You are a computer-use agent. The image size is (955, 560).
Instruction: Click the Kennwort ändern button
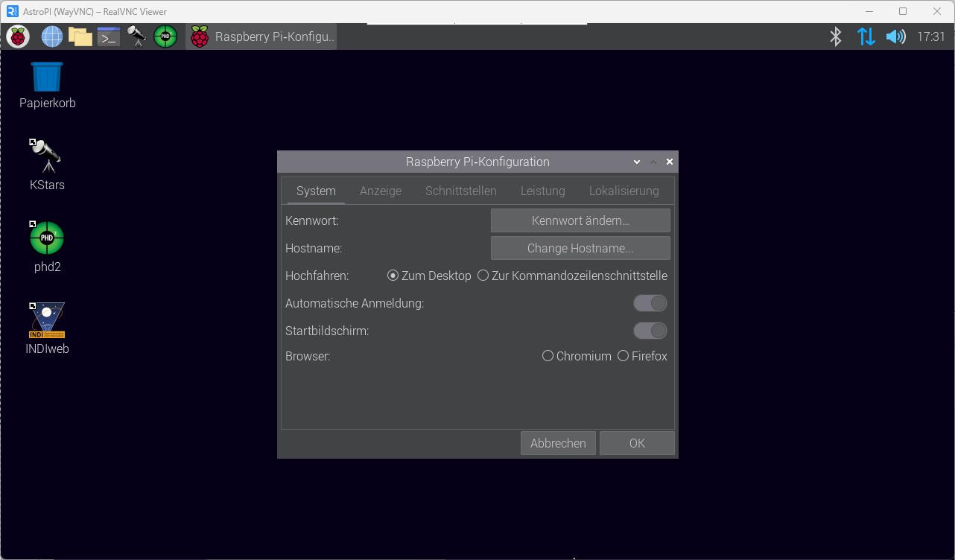(580, 220)
